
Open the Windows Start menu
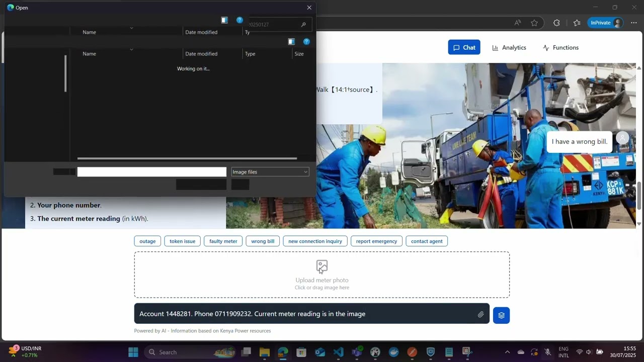click(x=133, y=352)
